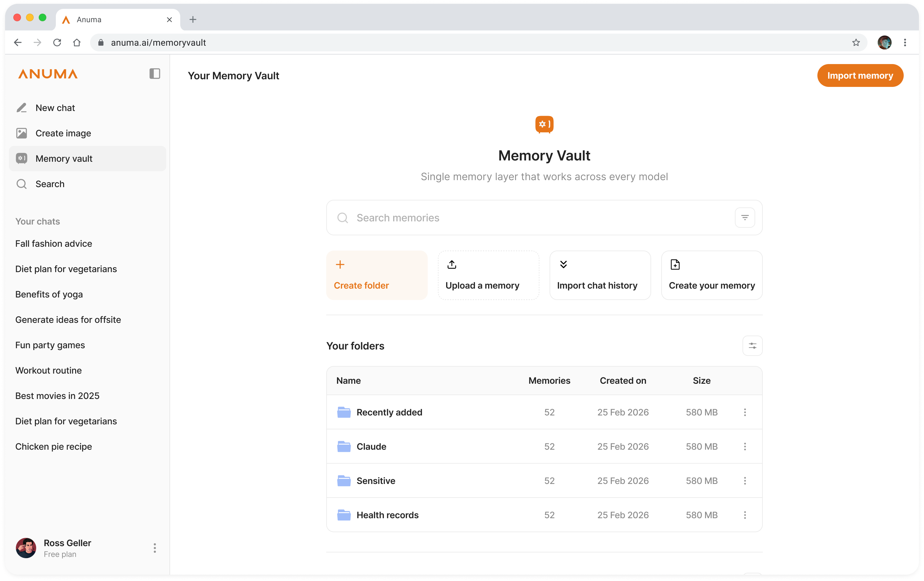
Task: Click the Create folder card
Action: pyautogui.click(x=376, y=275)
